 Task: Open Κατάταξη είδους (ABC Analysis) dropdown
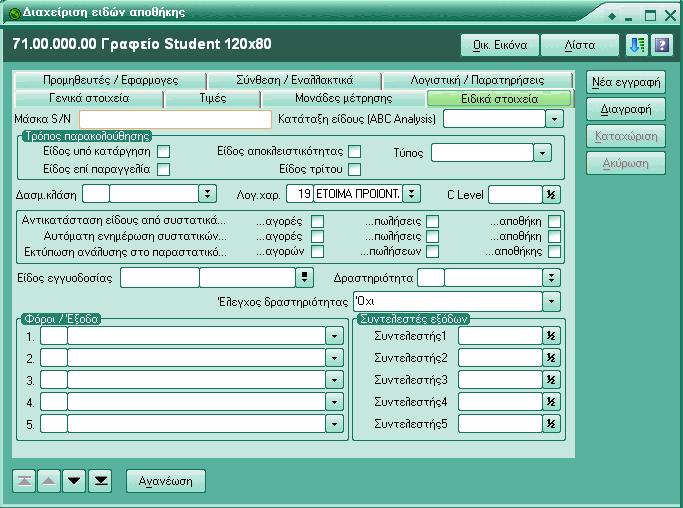click(554, 119)
